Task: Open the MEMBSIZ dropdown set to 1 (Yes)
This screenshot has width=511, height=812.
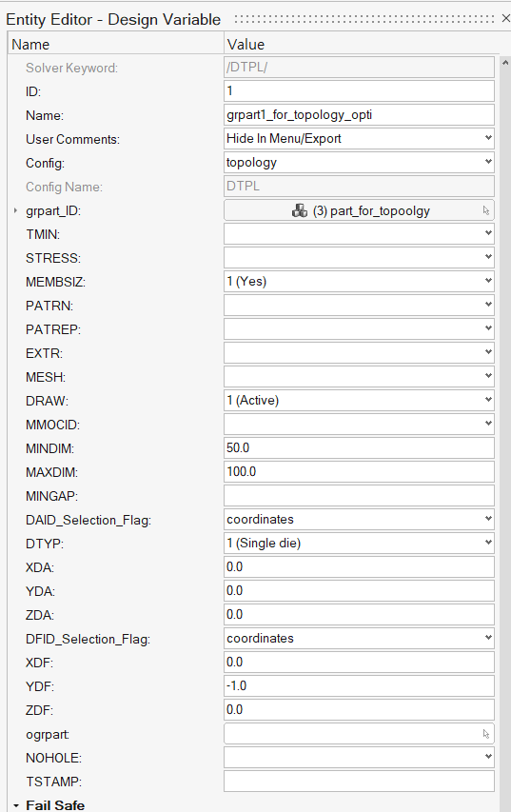Action: coord(359,282)
